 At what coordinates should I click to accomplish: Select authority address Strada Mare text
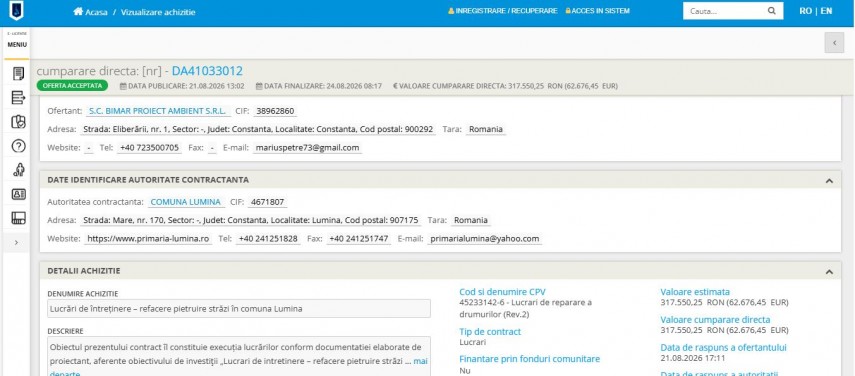tap(251, 221)
